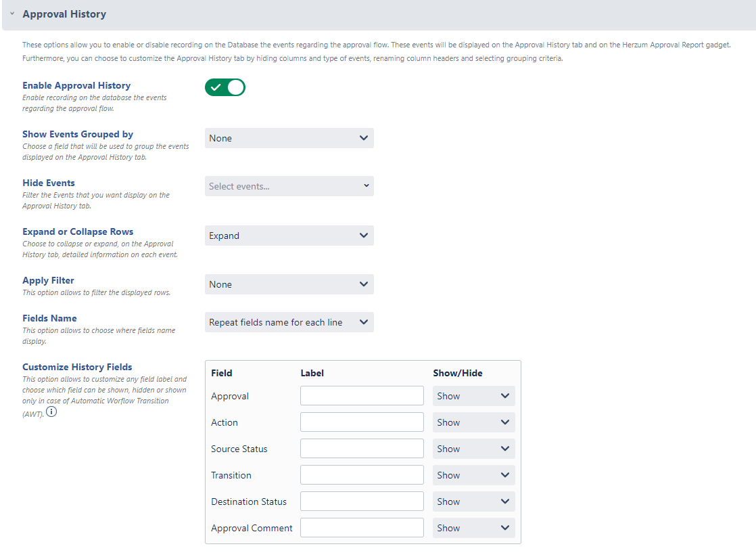
Task: Open Show/Hide dropdown for Destination Status
Action: pos(474,502)
